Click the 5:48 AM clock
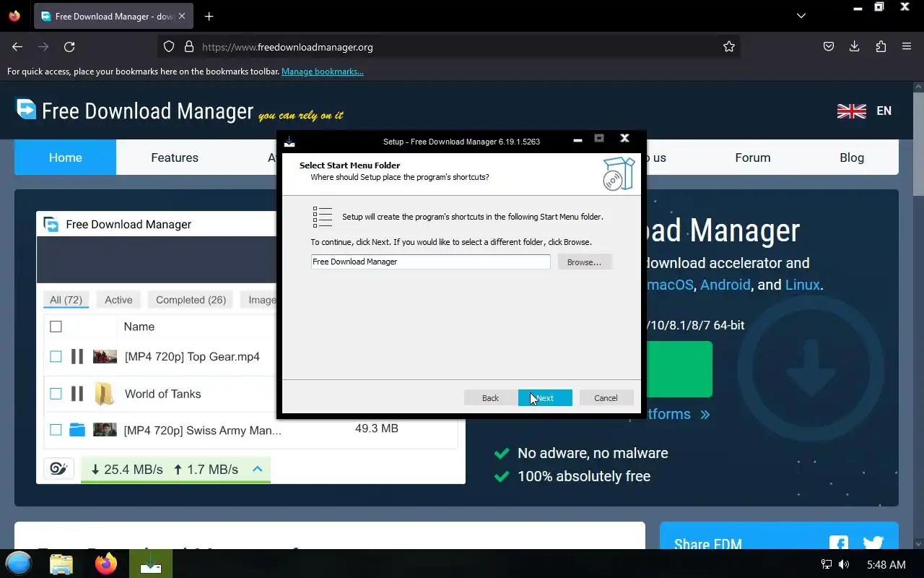Screen dimensions: 924x578 [886, 564]
